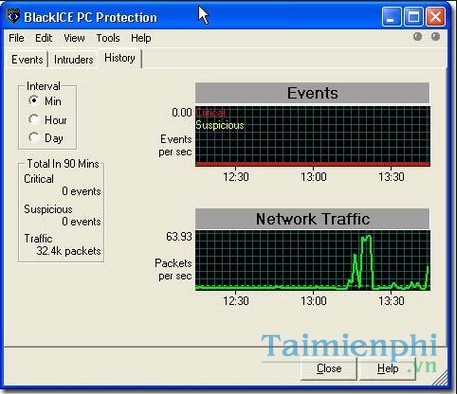Select the Day interval radio button
The height and width of the screenshot is (394, 457).
coord(34,137)
